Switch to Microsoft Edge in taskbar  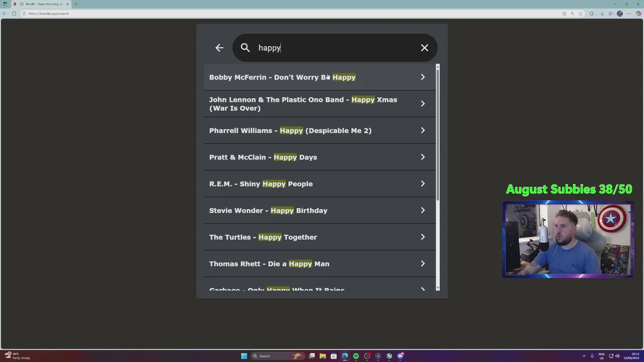(345, 356)
